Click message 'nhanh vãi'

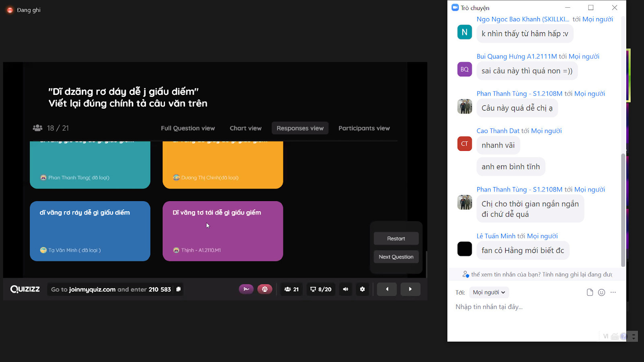coord(498,145)
